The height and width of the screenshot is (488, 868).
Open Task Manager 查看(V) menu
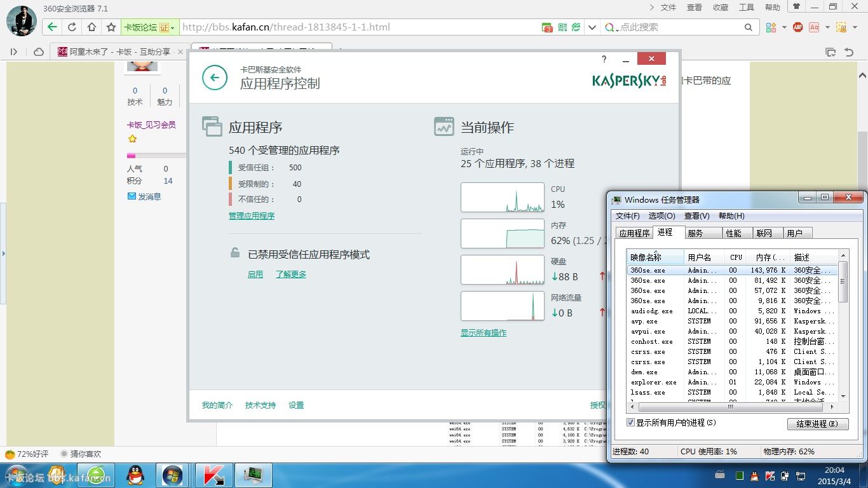pos(697,216)
